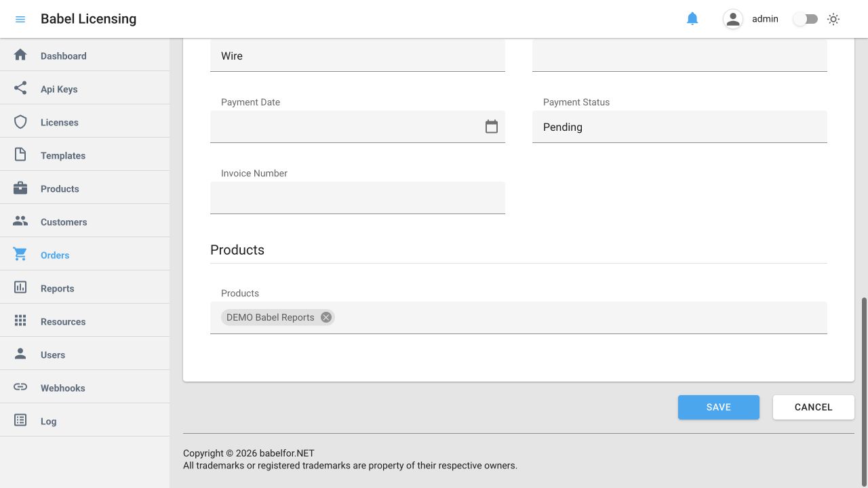
Task: Click the notifications bell icon
Action: (692, 19)
